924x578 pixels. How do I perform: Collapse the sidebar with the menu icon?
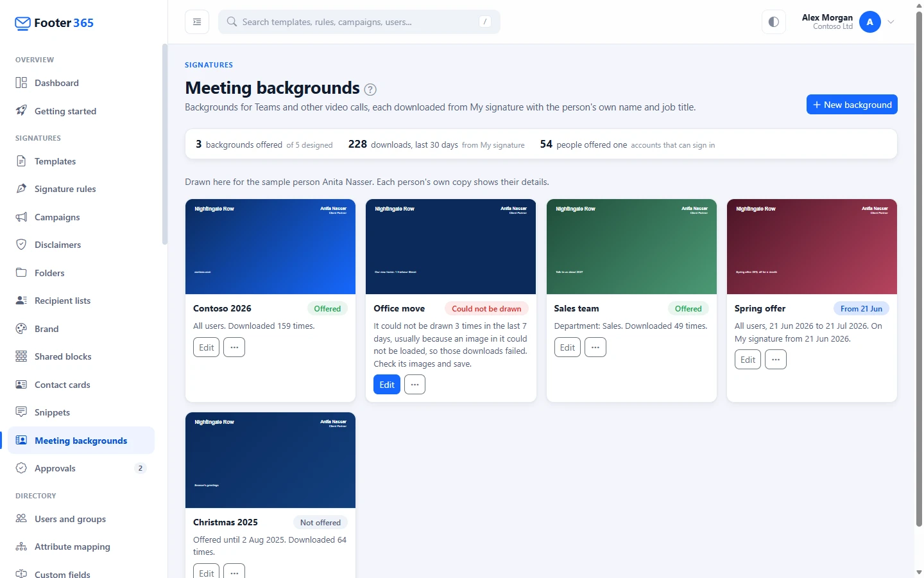197,22
